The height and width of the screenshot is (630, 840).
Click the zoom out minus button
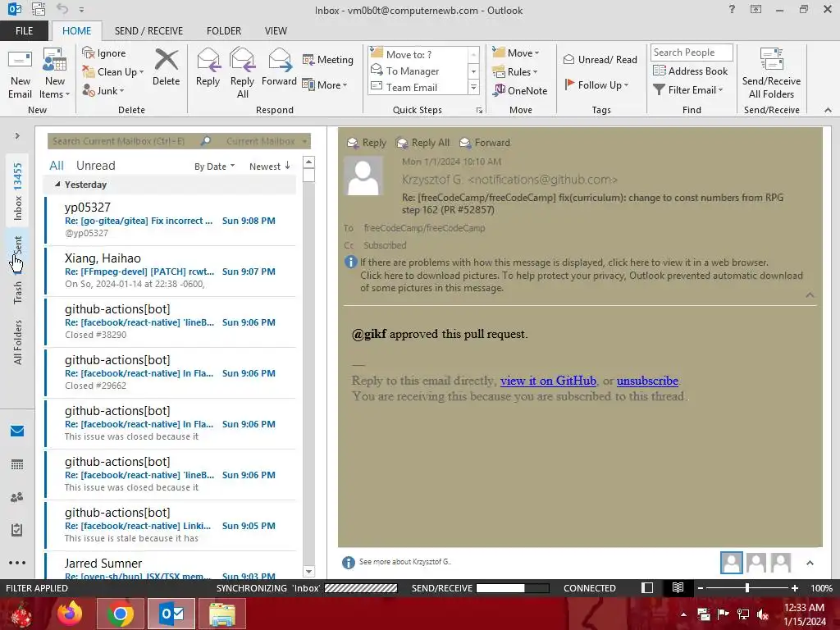700,587
